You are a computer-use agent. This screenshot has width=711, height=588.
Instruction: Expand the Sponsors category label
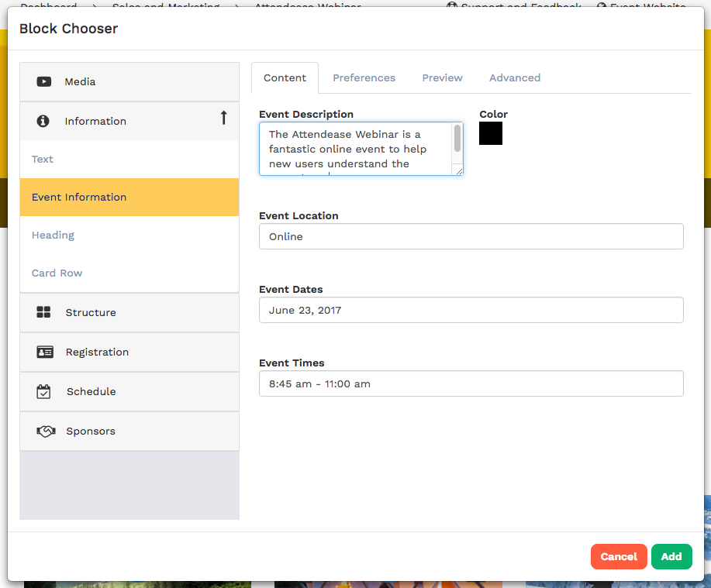pyautogui.click(x=91, y=432)
